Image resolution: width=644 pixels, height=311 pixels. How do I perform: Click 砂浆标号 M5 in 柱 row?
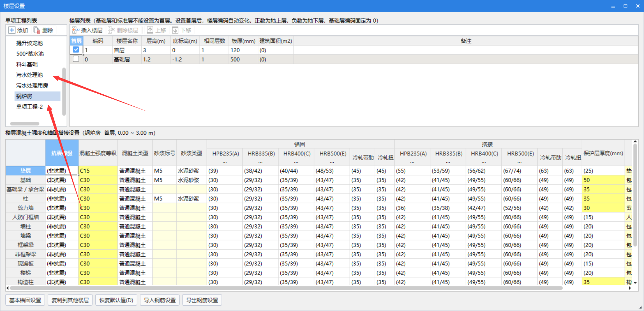[165, 199]
